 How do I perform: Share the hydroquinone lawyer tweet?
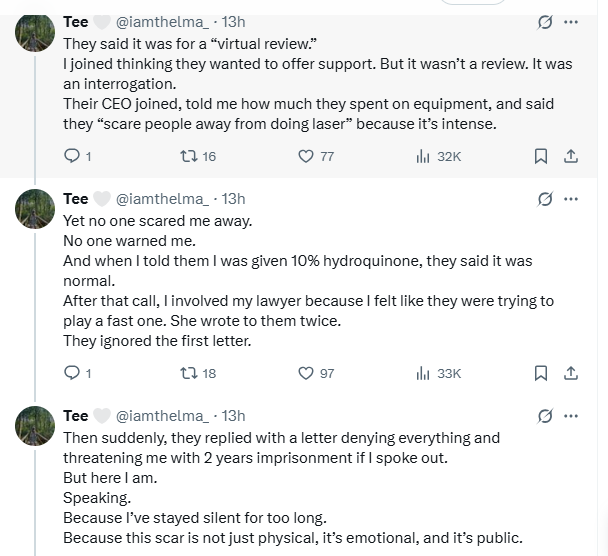(x=571, y=373)
